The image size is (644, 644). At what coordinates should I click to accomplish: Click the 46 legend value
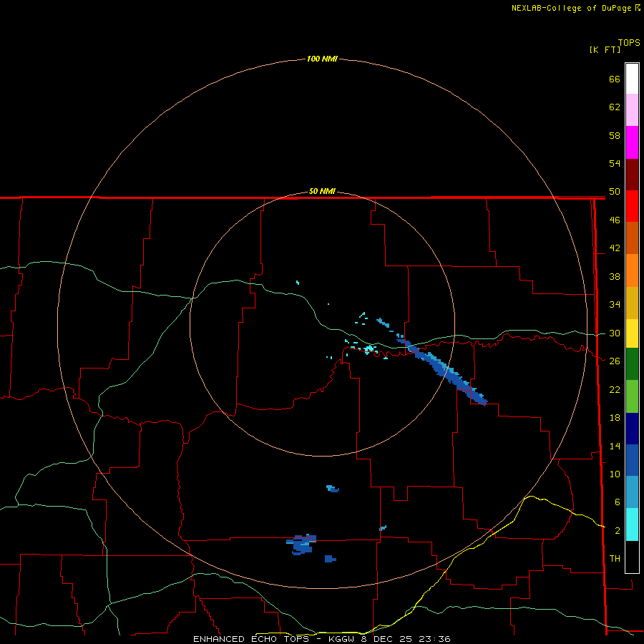tap(615, 220)
